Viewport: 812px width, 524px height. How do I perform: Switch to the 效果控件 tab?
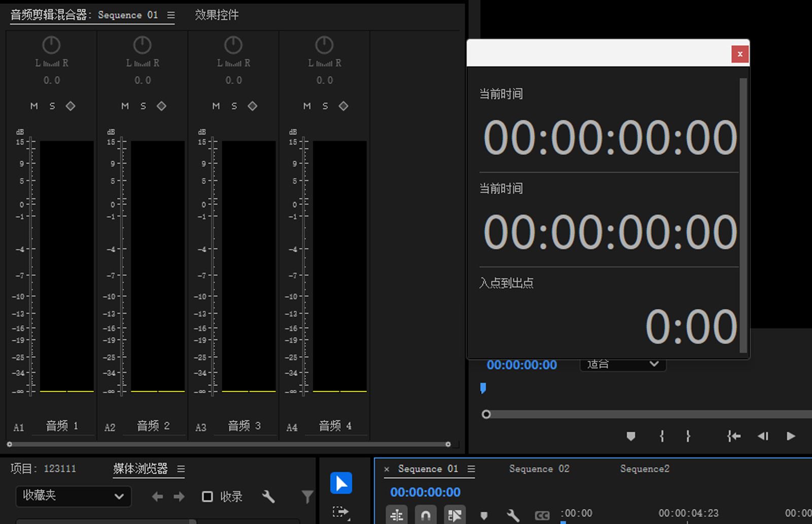tap(217, 15)
